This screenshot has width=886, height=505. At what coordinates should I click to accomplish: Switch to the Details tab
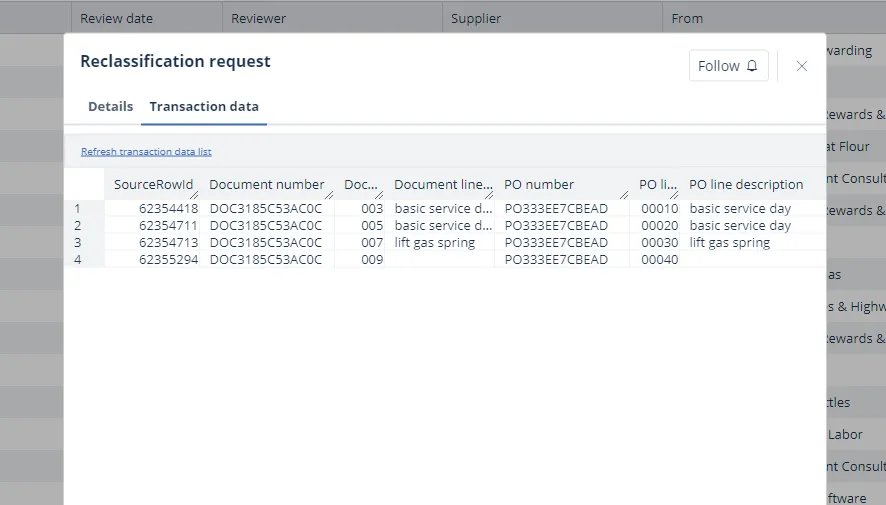pyautogui.click(x=110, y=106)
